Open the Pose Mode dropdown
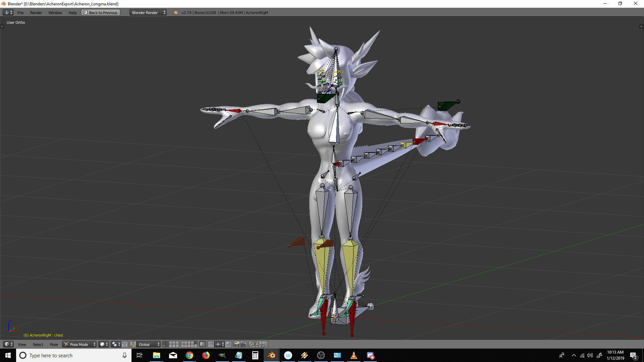The height and width of the screenshot is (362, 644). coord(79,344)
